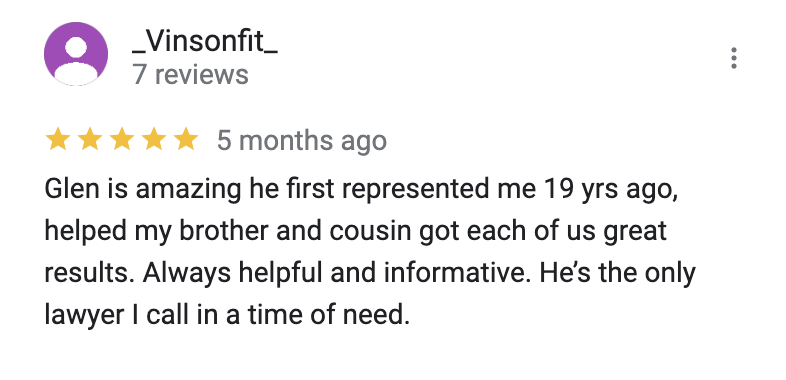Click the word "informative" in the review
Image resolution: width=786 pixels, height=380 pixels.
457,273
